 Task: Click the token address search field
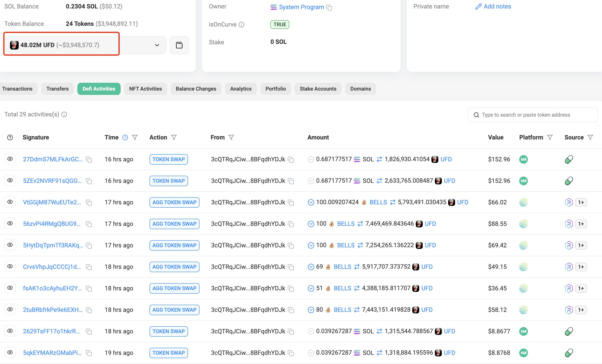tap(533, 115)
